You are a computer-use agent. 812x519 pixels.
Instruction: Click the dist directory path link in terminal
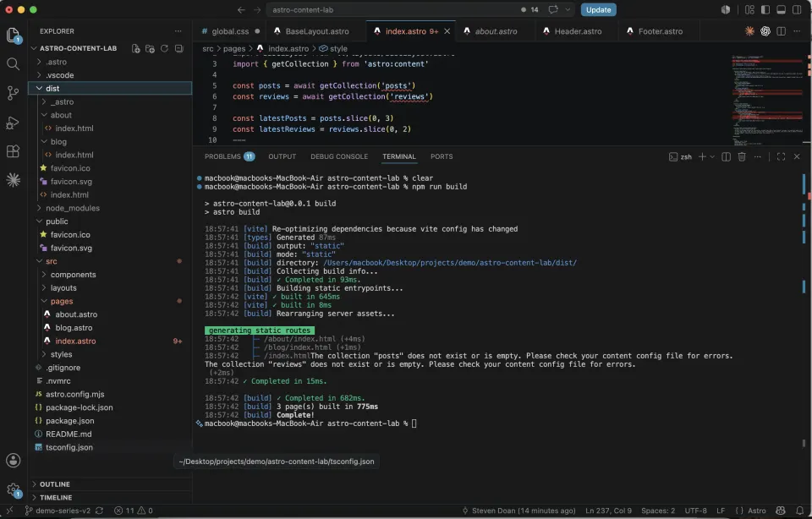tap(449, 262)
